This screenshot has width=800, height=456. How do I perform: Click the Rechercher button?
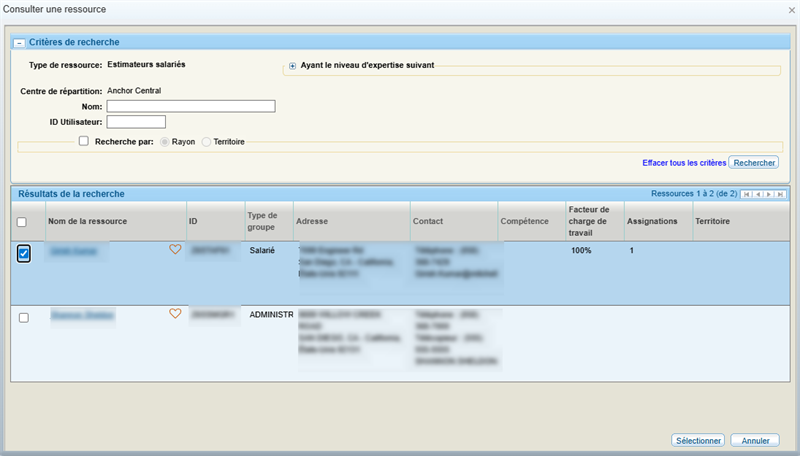pyautogui.click(x=754, y=162)
